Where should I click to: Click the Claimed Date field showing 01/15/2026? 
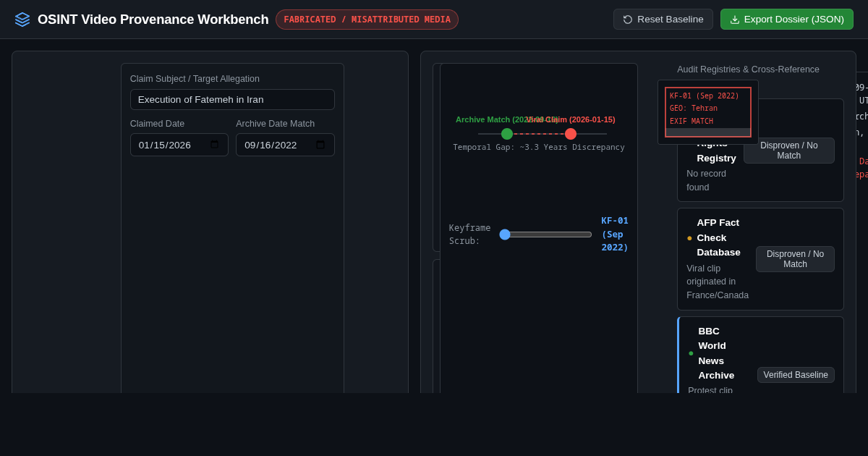click(179, 145)
